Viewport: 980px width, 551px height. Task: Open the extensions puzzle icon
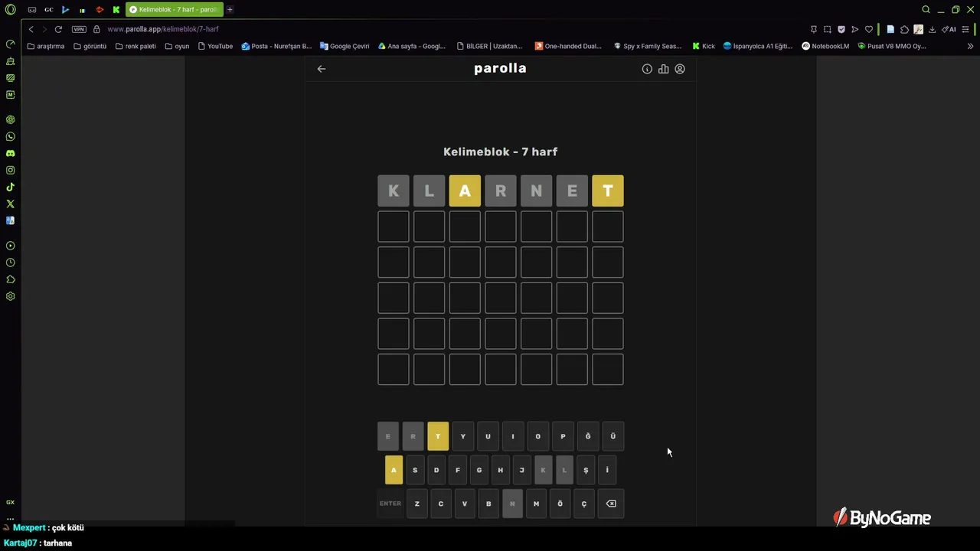point(904,29)
